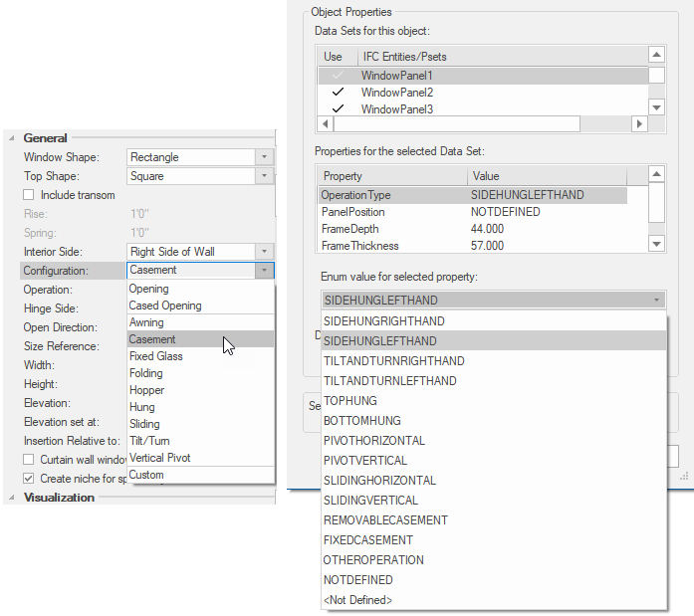This screenshot has height=616, width=694.
Task: Select TOPHUNG enum value
Action: [x=350, y=400]
